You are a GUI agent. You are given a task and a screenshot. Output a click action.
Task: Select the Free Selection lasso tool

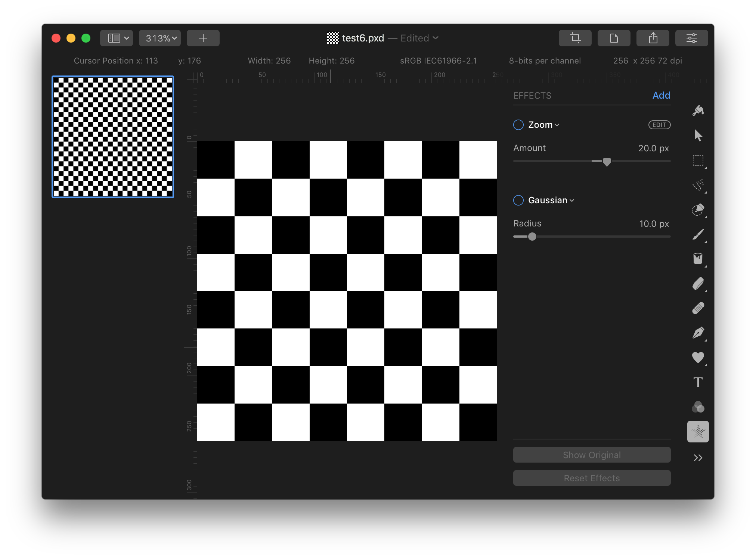698,185
